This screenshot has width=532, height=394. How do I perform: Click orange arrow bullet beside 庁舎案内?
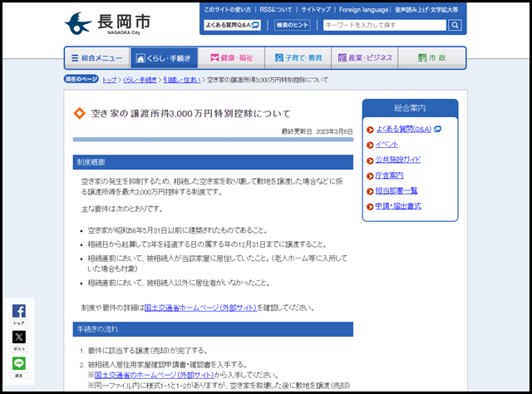pos(370,176)
